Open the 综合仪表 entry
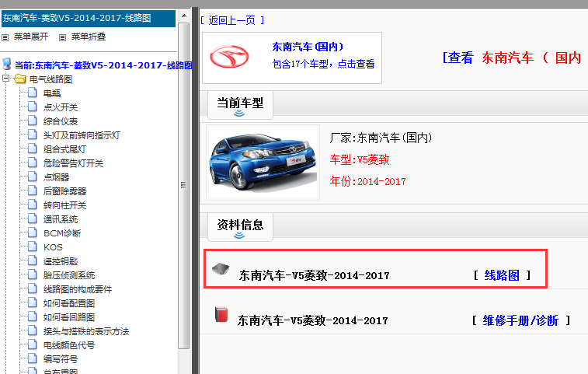Viewport: 588px width, 374px height. coord(61,121)
